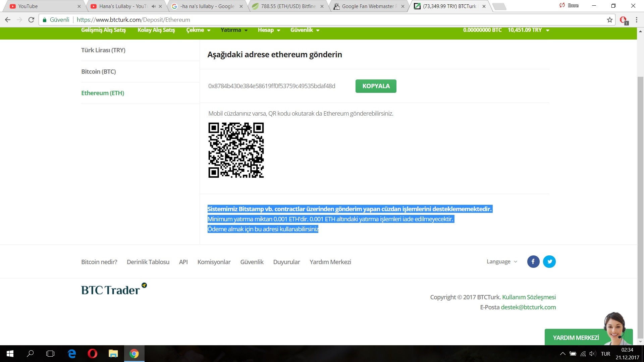Open the Language selector

502,261
